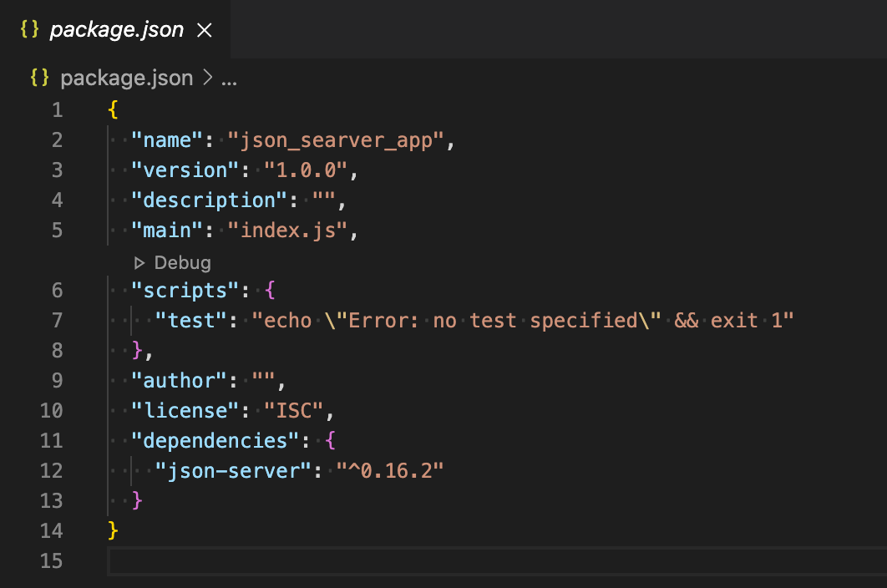Click line number 6 in the gutter
Screen dimensions: 887x588
(x=57, y=291)
